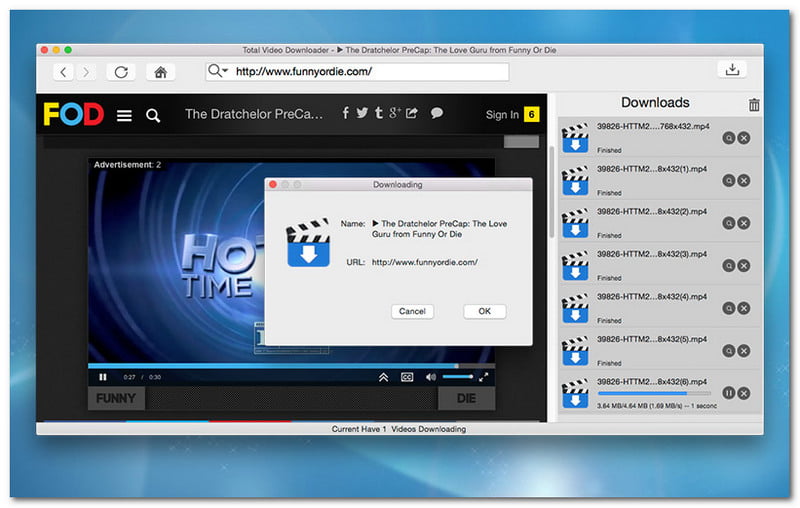Open the FOD logo home link
The height and width of the screenshot is (508, 800).
(x=73, y=114)
